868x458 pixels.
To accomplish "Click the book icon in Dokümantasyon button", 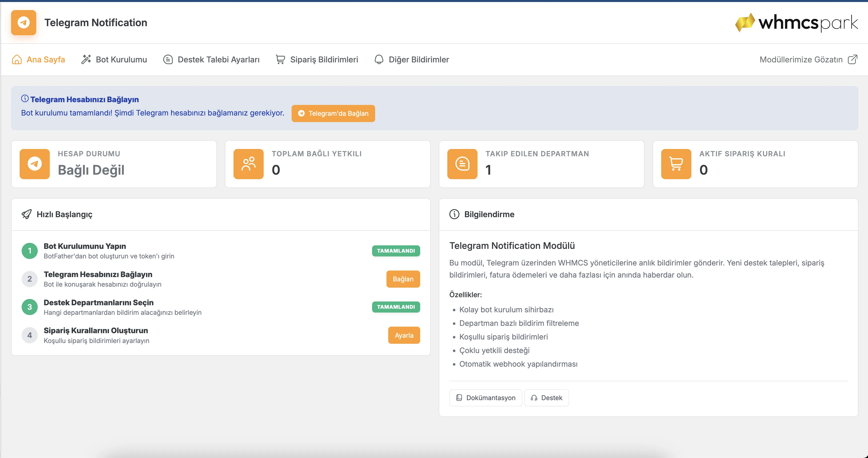I will 459,398.
